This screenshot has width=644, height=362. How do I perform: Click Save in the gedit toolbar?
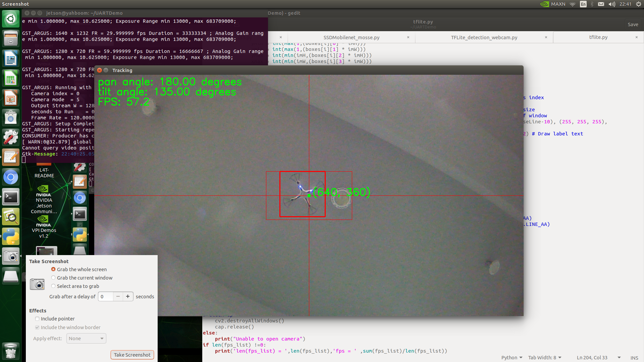[633, 24]
